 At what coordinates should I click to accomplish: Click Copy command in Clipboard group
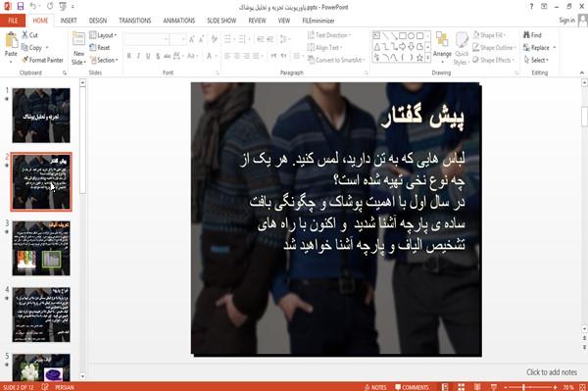[x=31, y=48]
